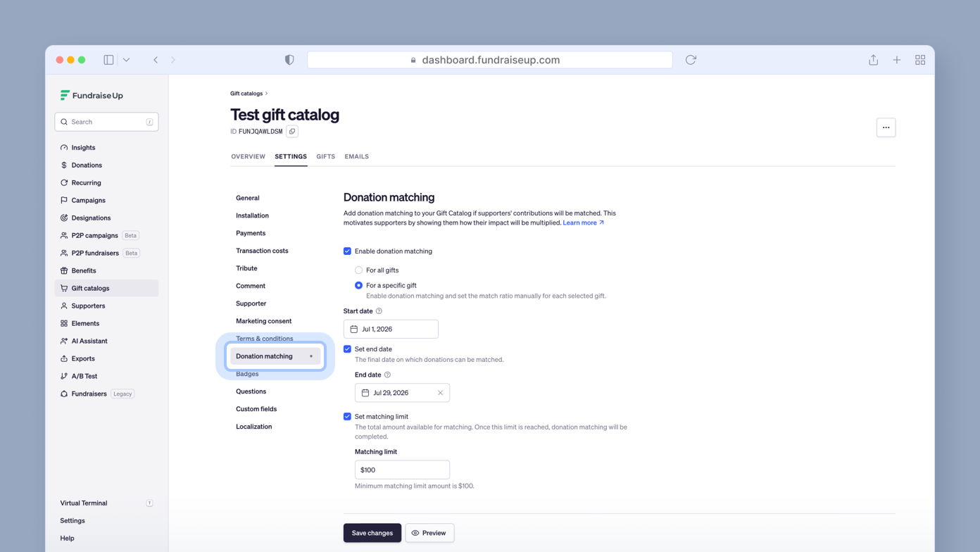Open Custom fields settings
Screen dimensions: 980x552
(256, 409)
